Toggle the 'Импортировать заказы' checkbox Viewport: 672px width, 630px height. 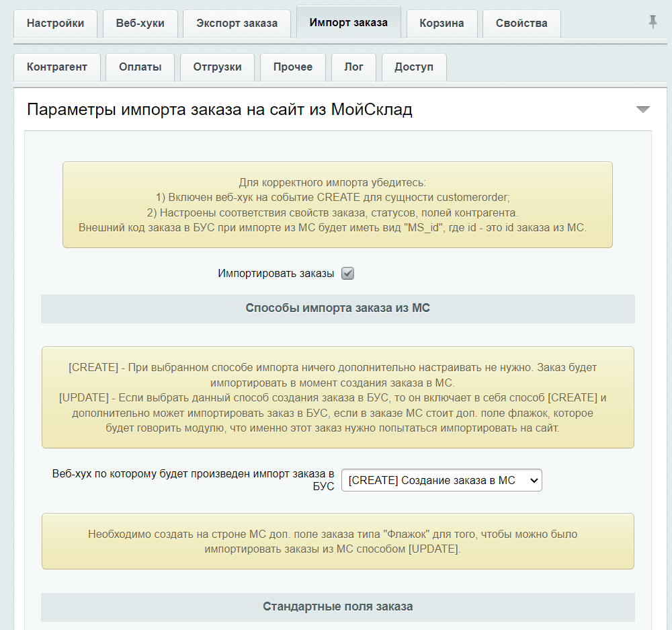click(x=347, y=274)
